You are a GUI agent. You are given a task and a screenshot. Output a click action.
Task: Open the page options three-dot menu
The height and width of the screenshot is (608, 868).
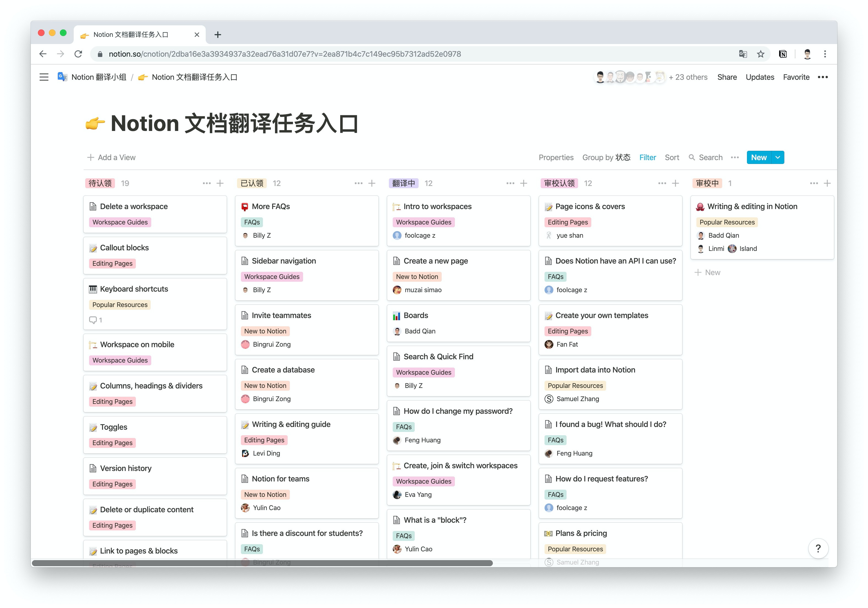point(823,77)
